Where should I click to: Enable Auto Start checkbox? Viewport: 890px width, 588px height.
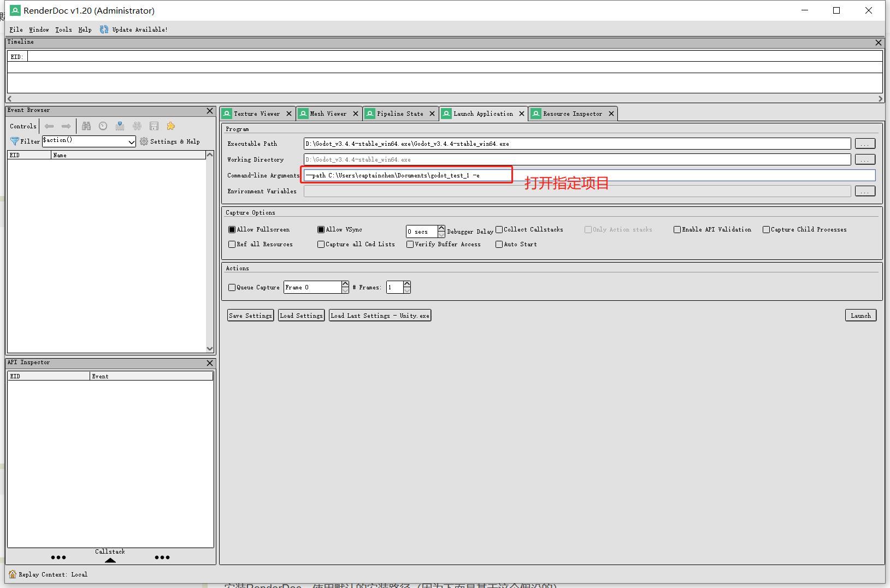tap(499, 245)
